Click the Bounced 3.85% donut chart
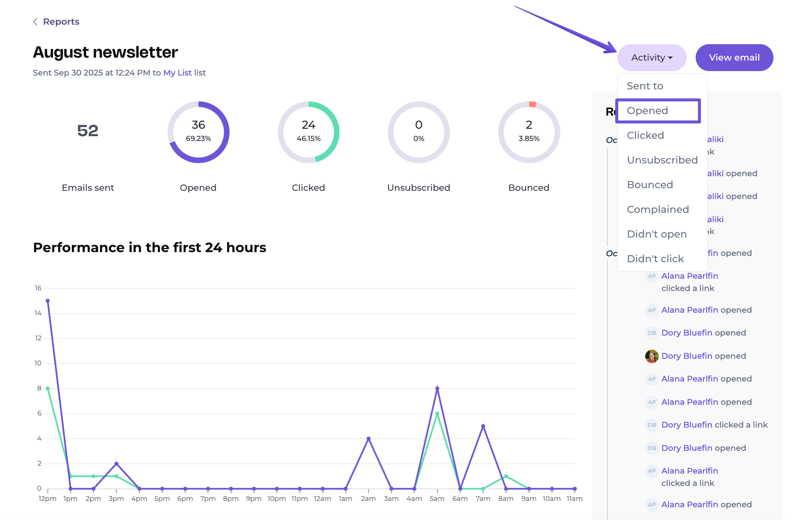Image resolution: width=812 pixels, height=520 pixels. tap(529, 132)
